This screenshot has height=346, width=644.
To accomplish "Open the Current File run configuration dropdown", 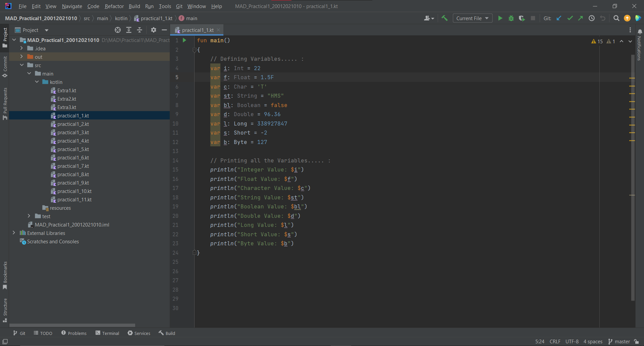I will [473, 18].
